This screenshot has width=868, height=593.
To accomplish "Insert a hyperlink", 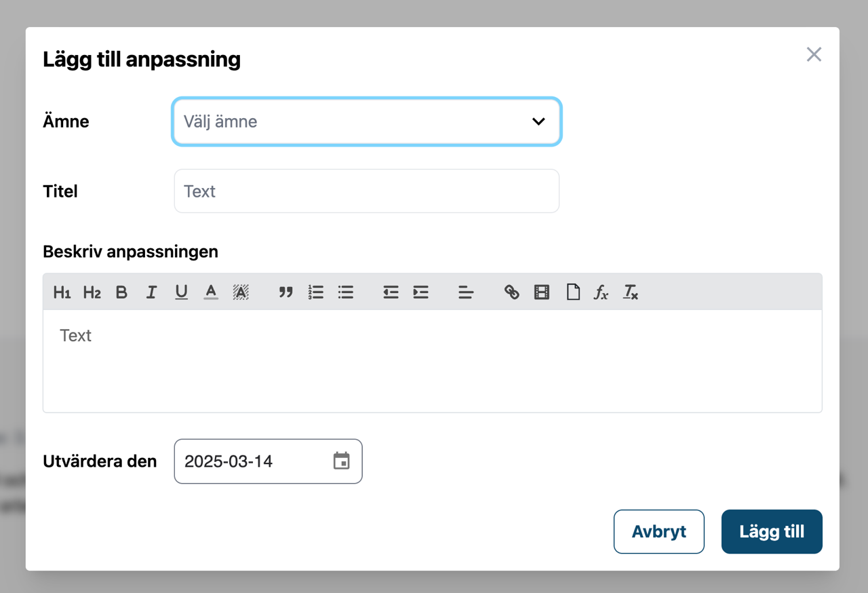I will tap(511, 292).
